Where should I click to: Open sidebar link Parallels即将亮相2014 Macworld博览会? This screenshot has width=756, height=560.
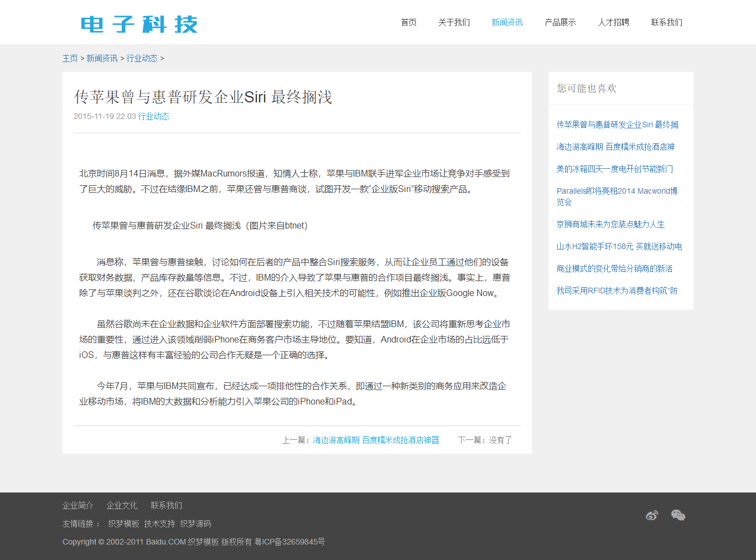pyautogui.click(x=617, y=196)
